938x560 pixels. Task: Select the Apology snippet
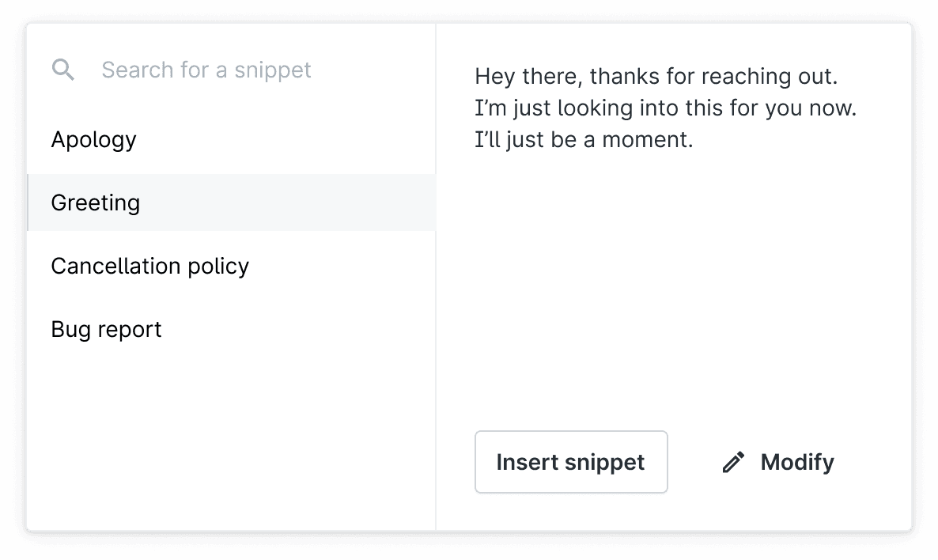(231, 139)
